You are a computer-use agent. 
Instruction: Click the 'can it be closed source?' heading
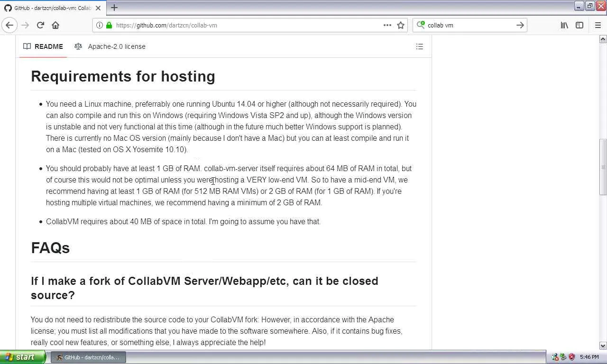click(x=204, y=288)
